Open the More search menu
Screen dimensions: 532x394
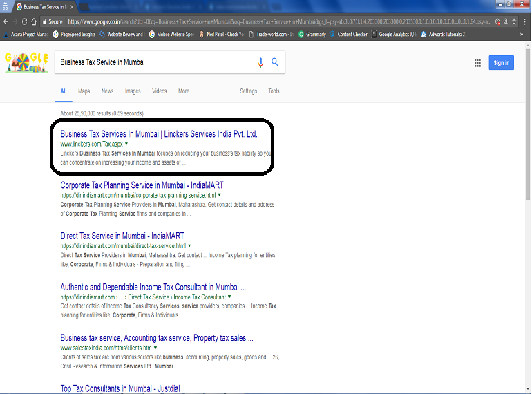click(184, 91)
